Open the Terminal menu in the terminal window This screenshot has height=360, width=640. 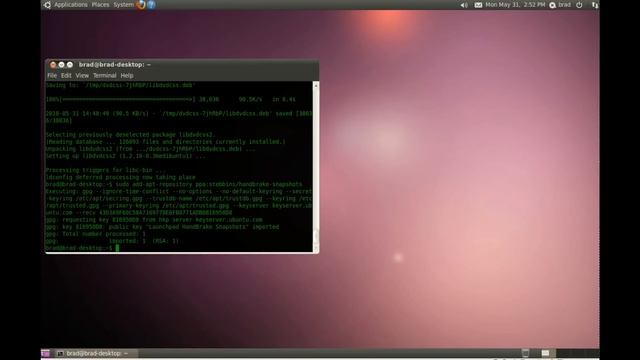104,76
